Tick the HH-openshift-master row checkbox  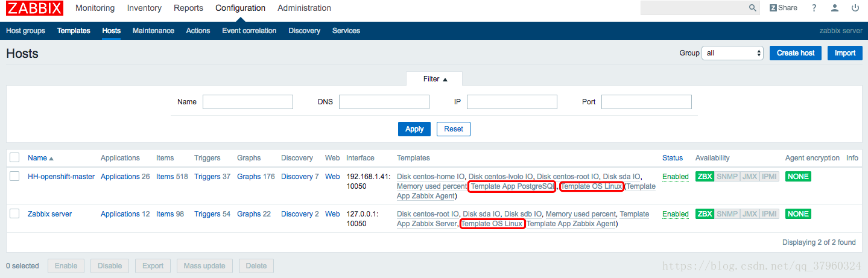click(x=15, y=176)
